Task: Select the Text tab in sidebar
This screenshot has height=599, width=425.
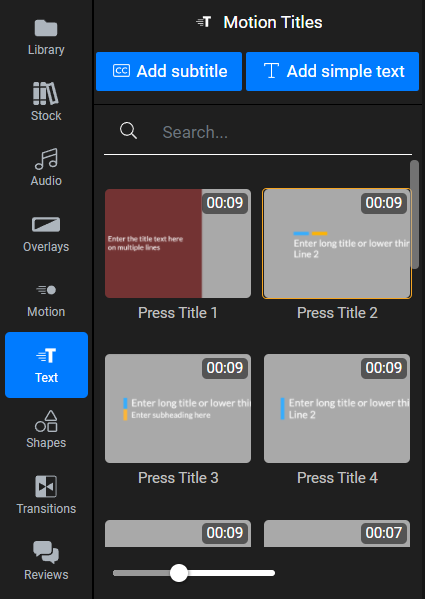Action: tap(46, 365)
